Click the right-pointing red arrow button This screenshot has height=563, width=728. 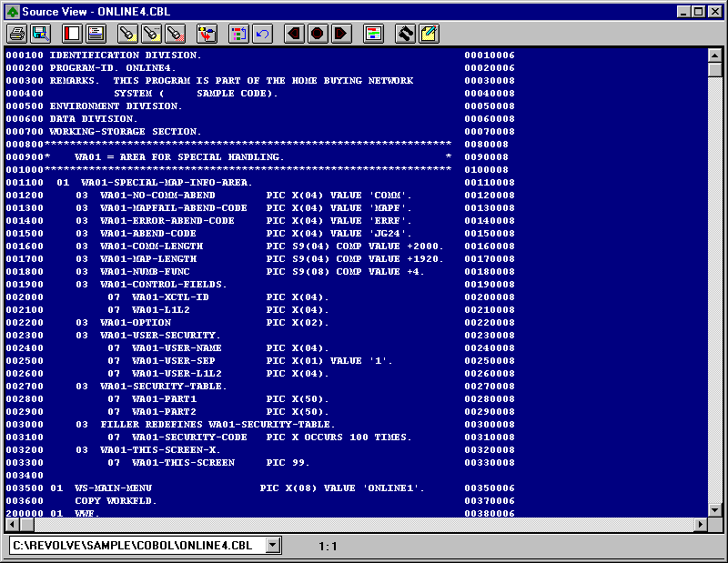click(x=341, y=34)
